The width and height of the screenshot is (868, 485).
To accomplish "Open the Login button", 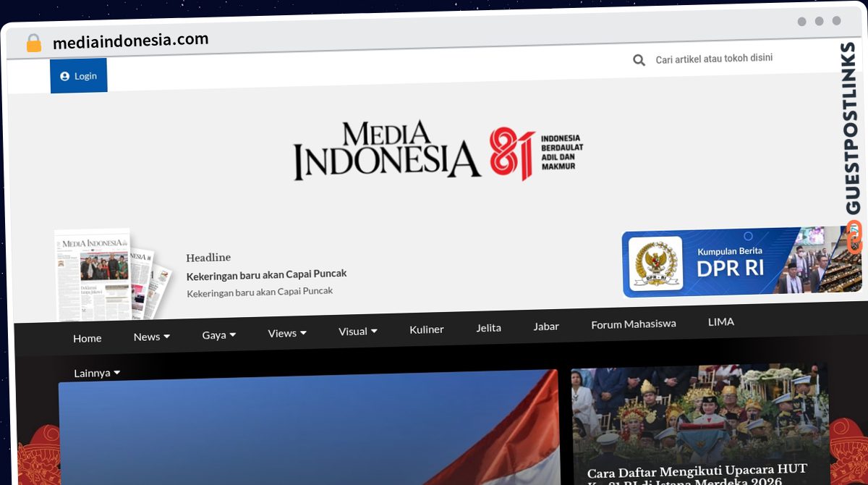I will [x=79, y=76].
